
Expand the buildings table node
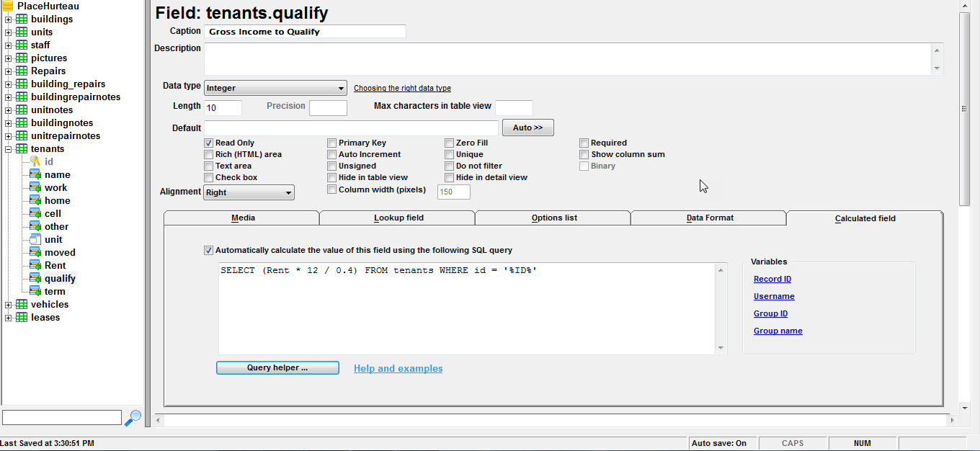coord(9,19)
